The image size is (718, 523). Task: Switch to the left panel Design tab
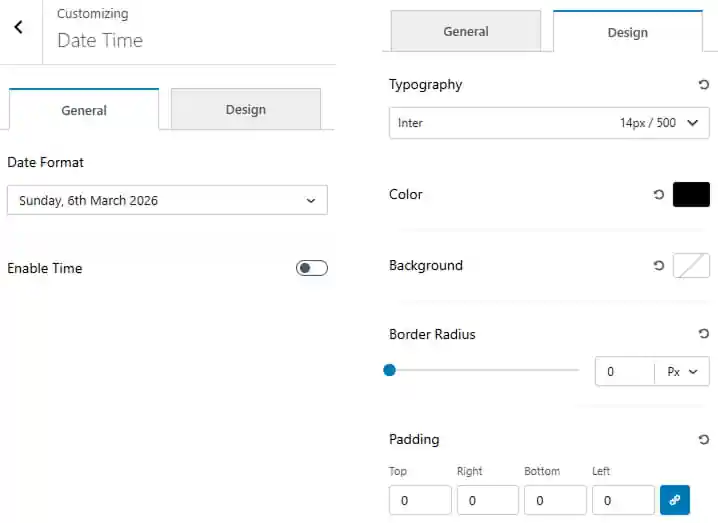(245, 109)
